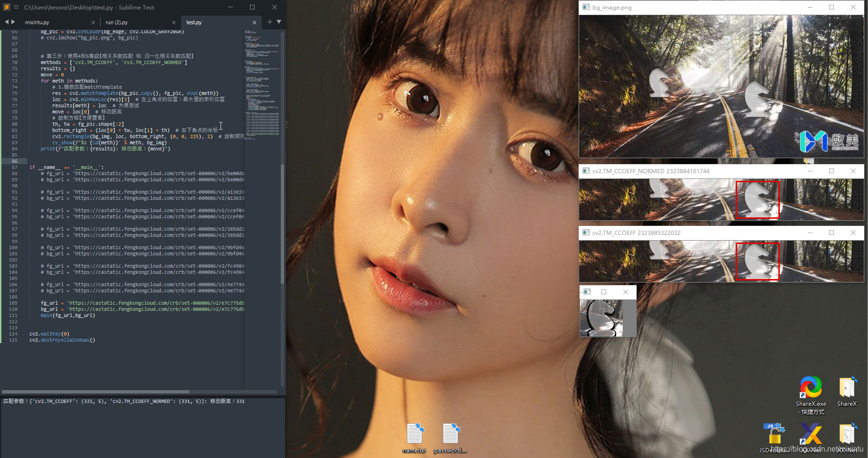868x458 pixels.
Task: Select the JSDeobfu... padlock desktop icon
Action: [x=774, y=438]
